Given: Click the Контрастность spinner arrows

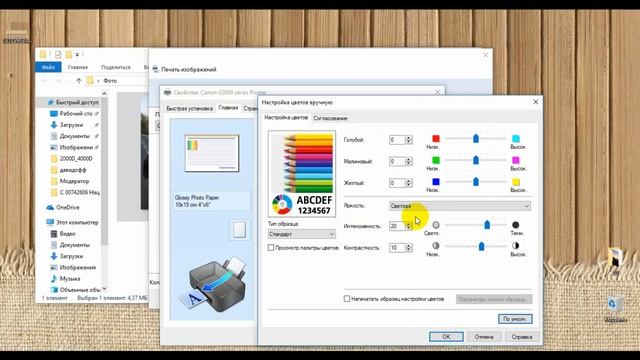Looking at the screenshot, I should coord(408,248).
